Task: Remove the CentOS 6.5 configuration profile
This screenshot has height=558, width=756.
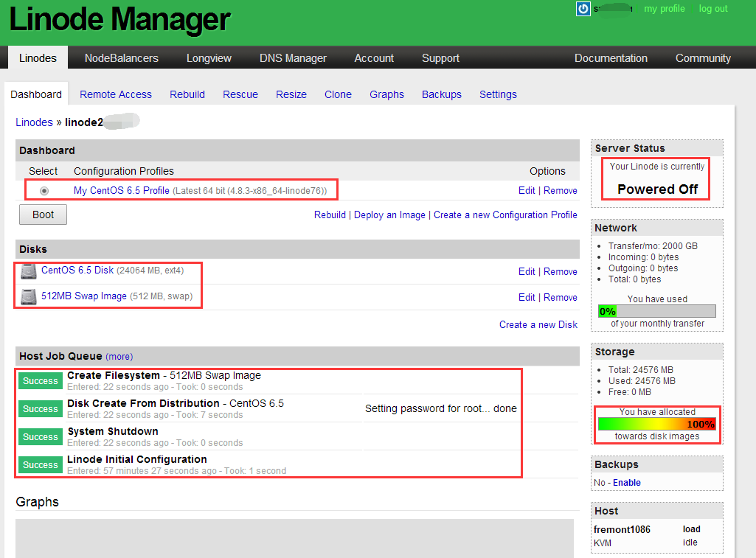Action: pyautogui.click(x=561, y=190)
